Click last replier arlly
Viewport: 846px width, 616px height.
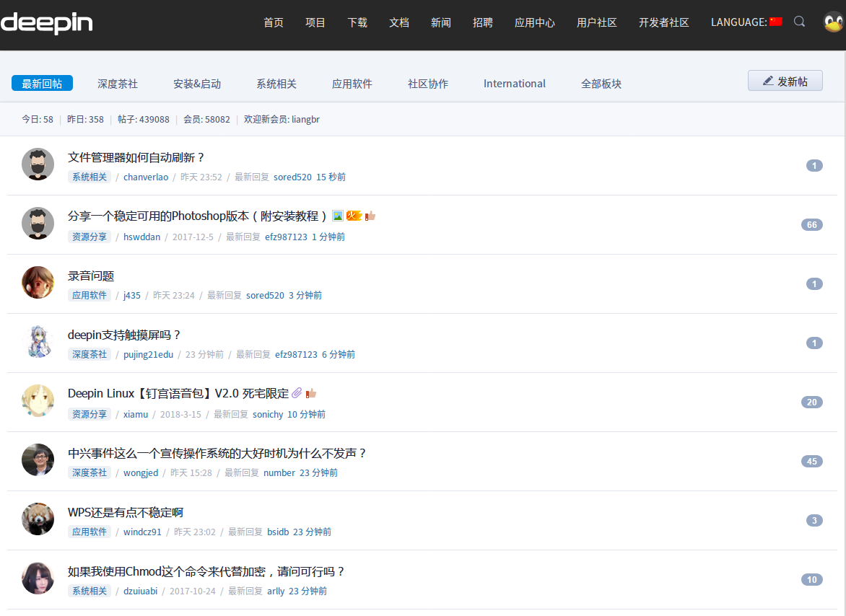276,591
